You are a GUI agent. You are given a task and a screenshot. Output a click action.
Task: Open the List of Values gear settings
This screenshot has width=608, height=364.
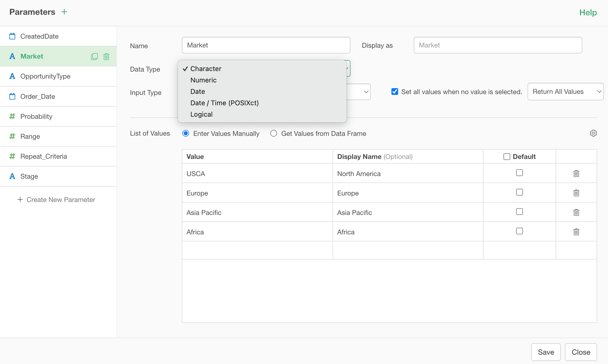(x=593, y=133)
